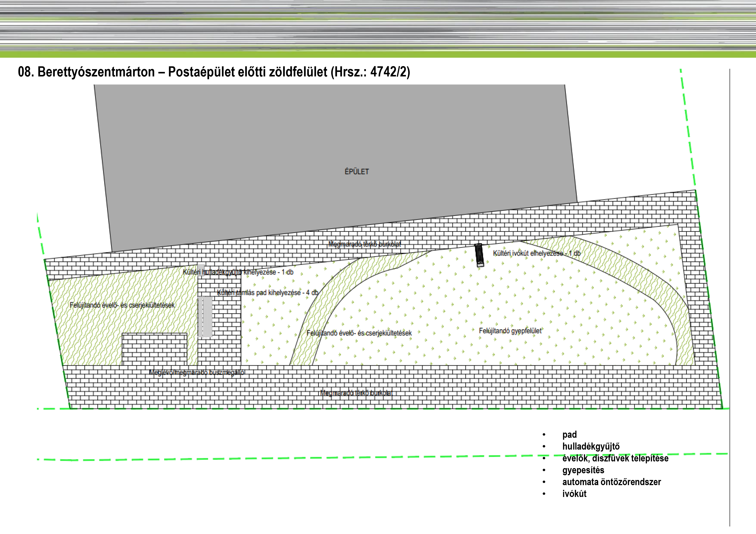The width and height of the screenshot is (756, 534).
Task: Click the 'Meglévő/megmaradó buszmegálló' label
Action: coord(197,373)
